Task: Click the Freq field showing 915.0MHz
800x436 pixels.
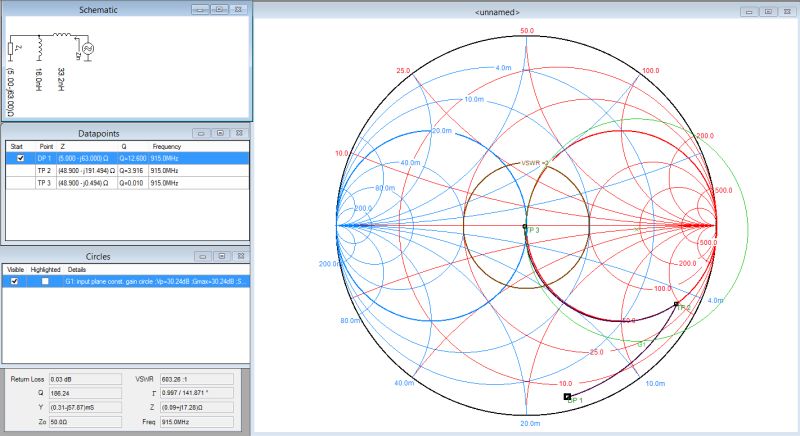Action: [196, 422]
